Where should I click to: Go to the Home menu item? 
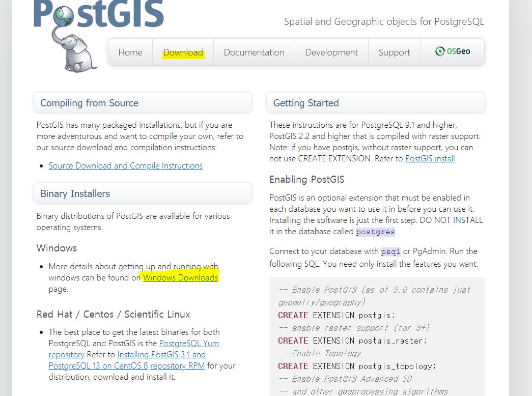tap(130, 52)
